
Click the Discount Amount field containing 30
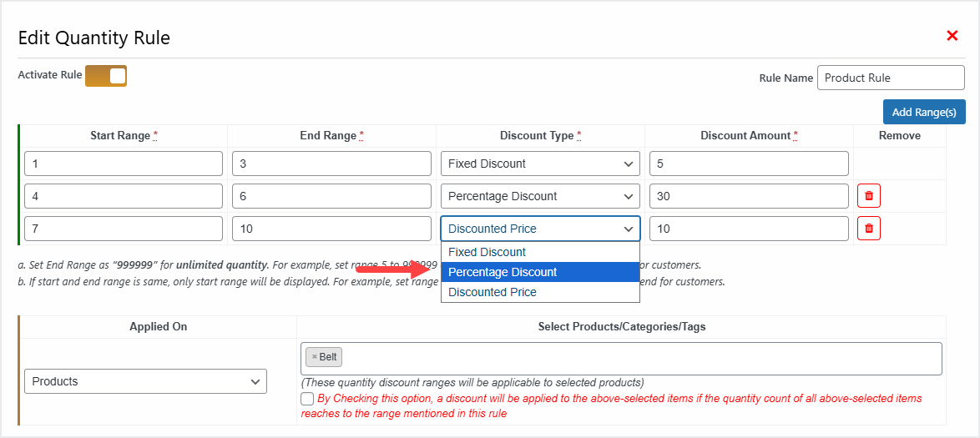coord(749,196)
